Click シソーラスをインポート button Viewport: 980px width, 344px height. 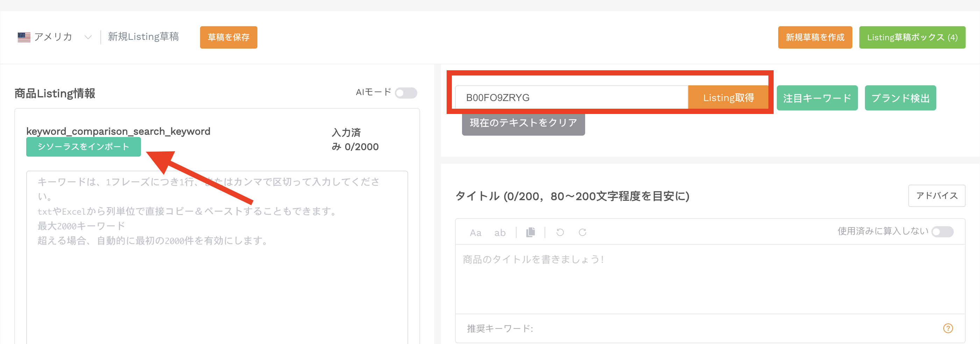click(x=83, y=147)
